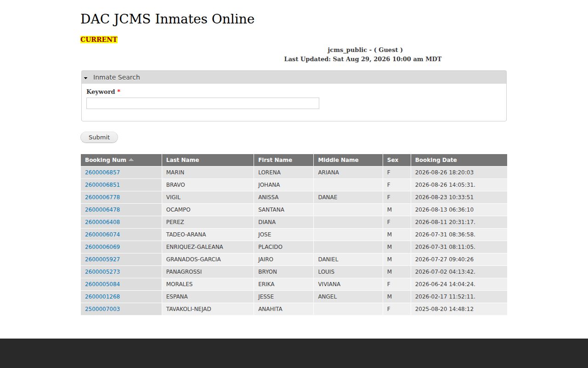Select middle name VIVIANA cell

pyautogui.click(x=348, y=284)
